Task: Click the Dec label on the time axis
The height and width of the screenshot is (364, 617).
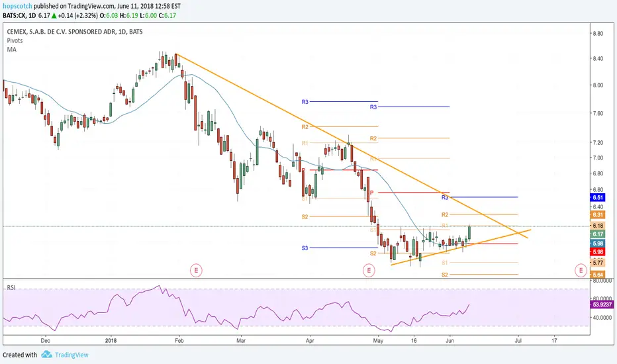Action: point(45,341)
